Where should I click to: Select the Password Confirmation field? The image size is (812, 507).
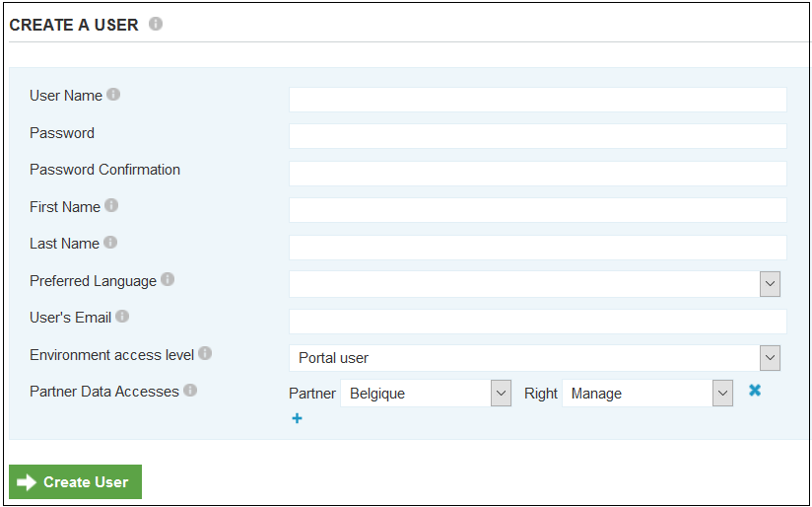coord(537,174)
